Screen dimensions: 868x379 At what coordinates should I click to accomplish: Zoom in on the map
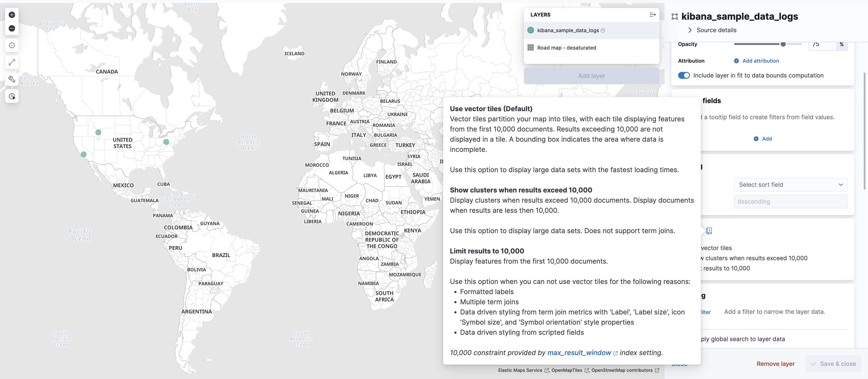pos(12,15)
